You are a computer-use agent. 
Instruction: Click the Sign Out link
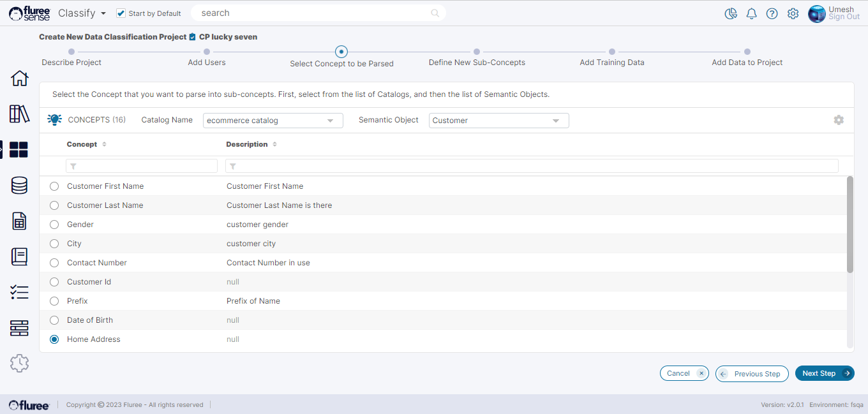pyautogui.click(x=844, y=17)
